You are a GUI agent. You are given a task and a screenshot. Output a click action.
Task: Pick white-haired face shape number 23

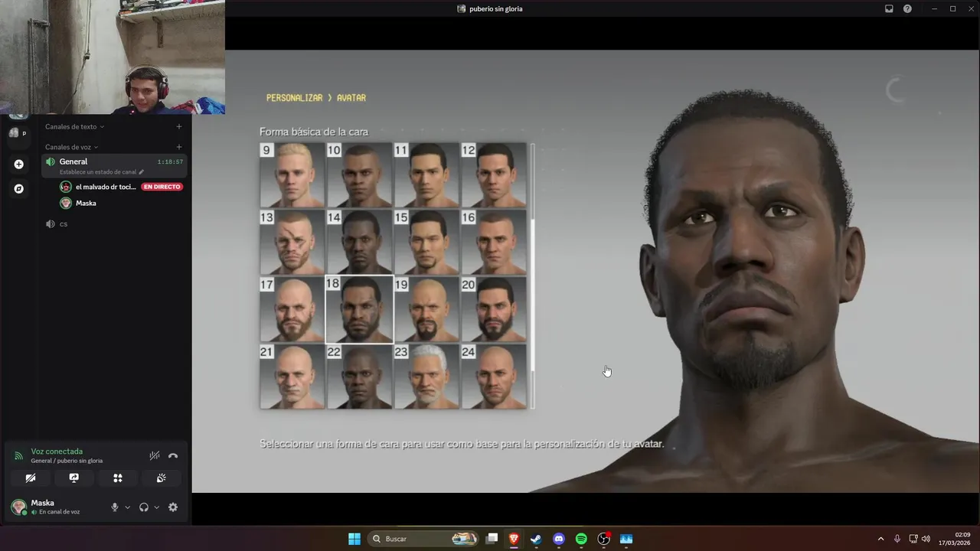[426, 377]
